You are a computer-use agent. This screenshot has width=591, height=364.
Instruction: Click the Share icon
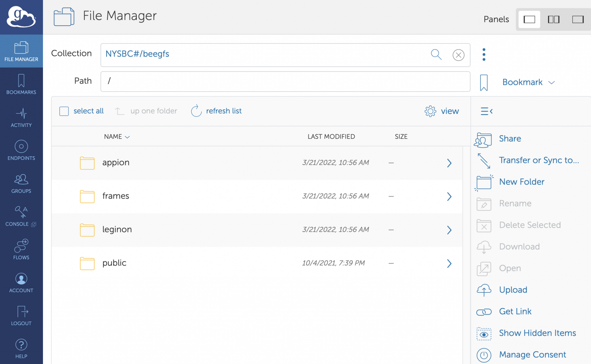coord(483,140)
